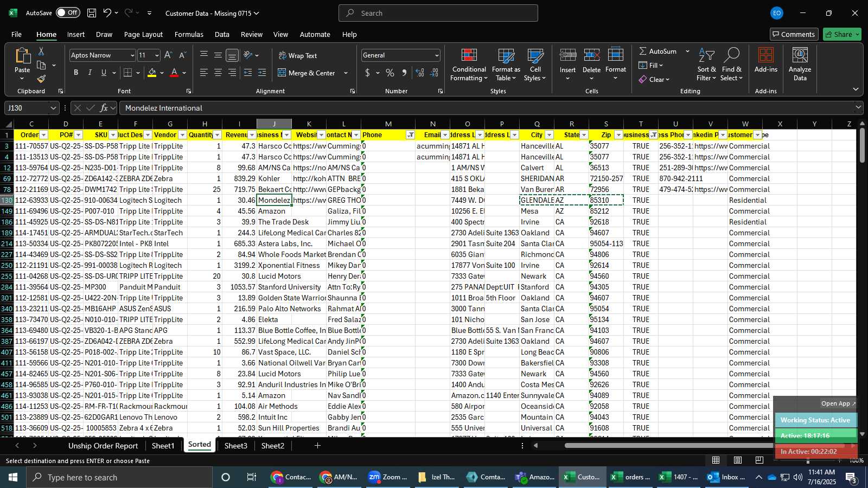Open Zoom app in taskbar

tap(387, 477)
